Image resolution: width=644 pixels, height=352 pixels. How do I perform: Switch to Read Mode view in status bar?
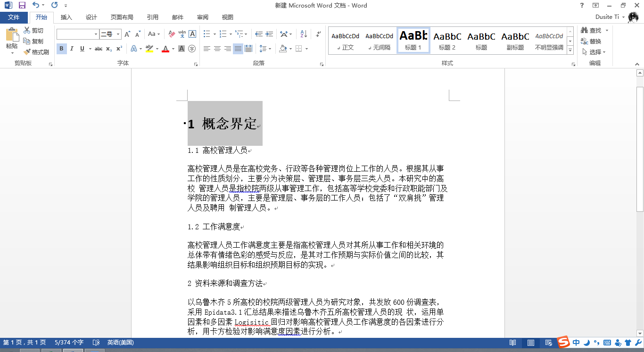tap(512, 343)
